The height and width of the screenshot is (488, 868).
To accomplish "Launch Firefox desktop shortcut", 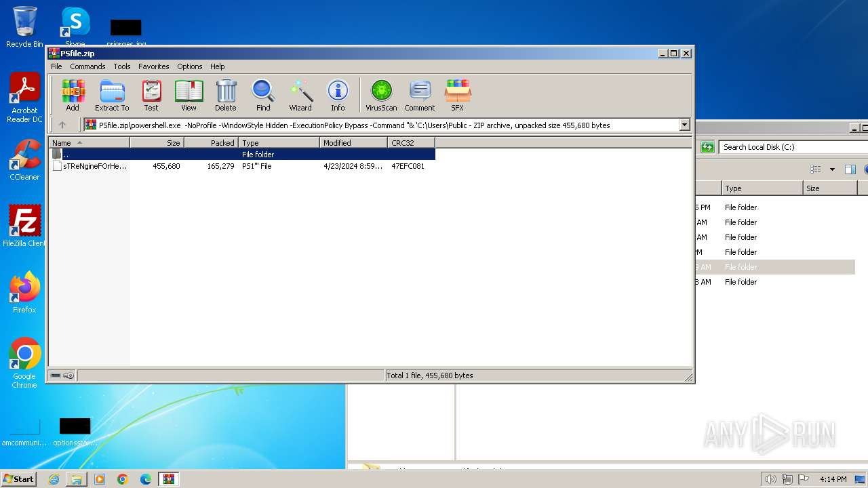I will pos(24,292).
